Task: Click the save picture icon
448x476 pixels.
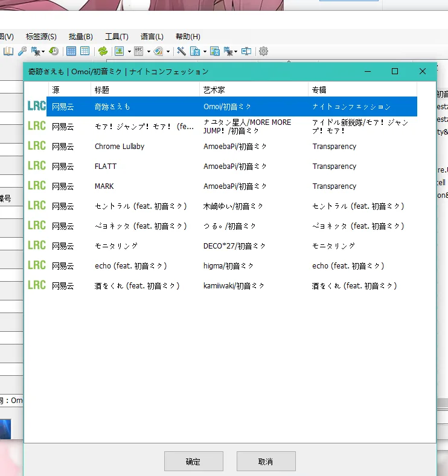Action: [x=215, y=51]
